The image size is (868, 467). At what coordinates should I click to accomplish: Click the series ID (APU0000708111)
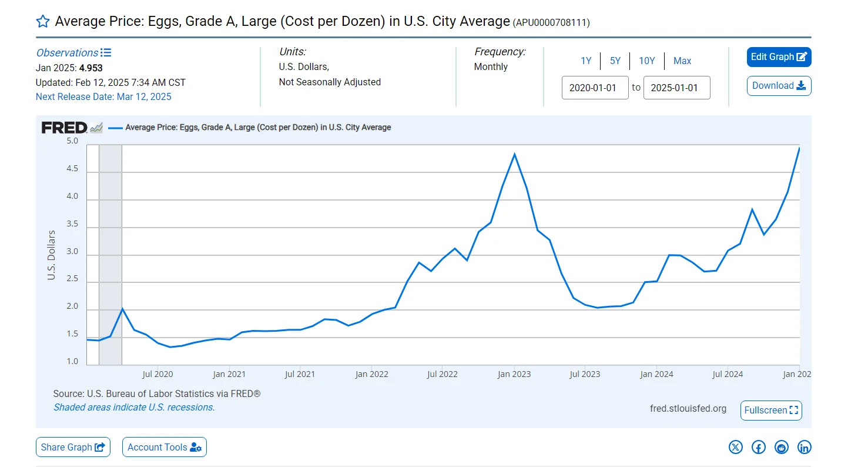[551, 23]
